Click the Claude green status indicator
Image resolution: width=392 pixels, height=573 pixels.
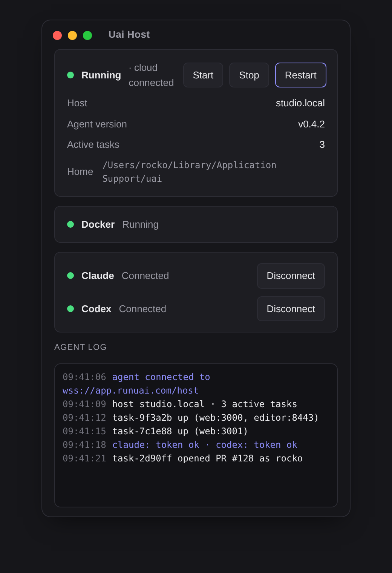[x=70, y=276]
